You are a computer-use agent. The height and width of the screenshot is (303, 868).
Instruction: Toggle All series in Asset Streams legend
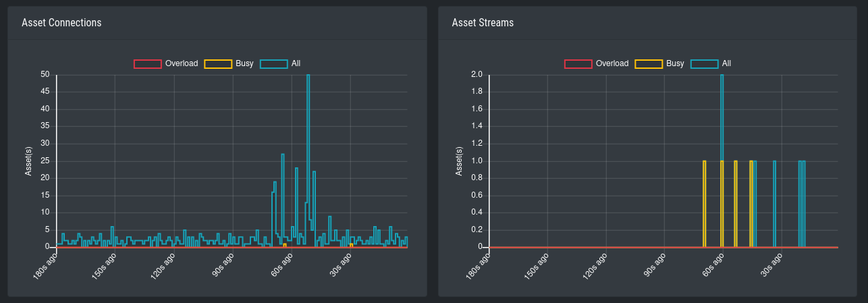(711, 63)
